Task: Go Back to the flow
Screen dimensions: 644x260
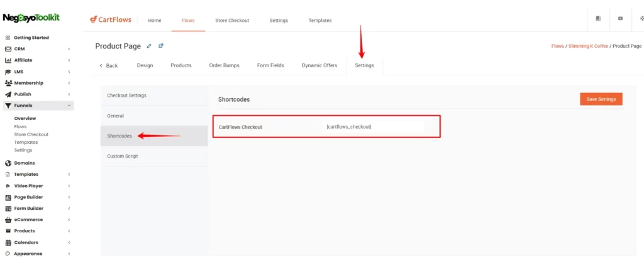Action: pyautogui.click(x=109, y=65)
